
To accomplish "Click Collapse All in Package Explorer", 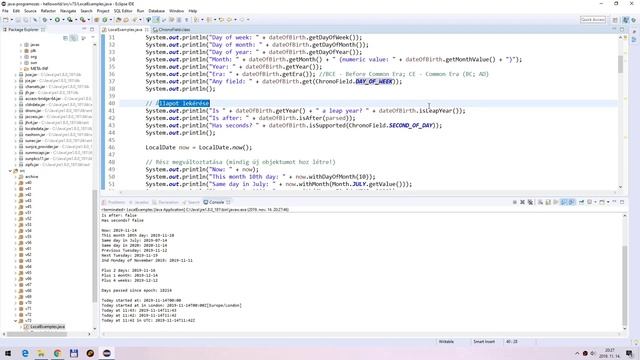I will click(65, 38).
